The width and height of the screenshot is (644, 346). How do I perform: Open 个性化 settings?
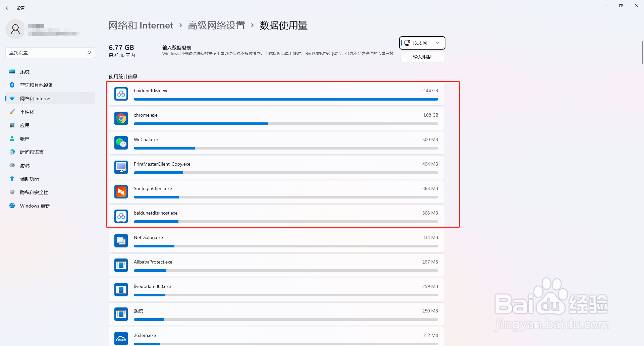coord(50,112)
